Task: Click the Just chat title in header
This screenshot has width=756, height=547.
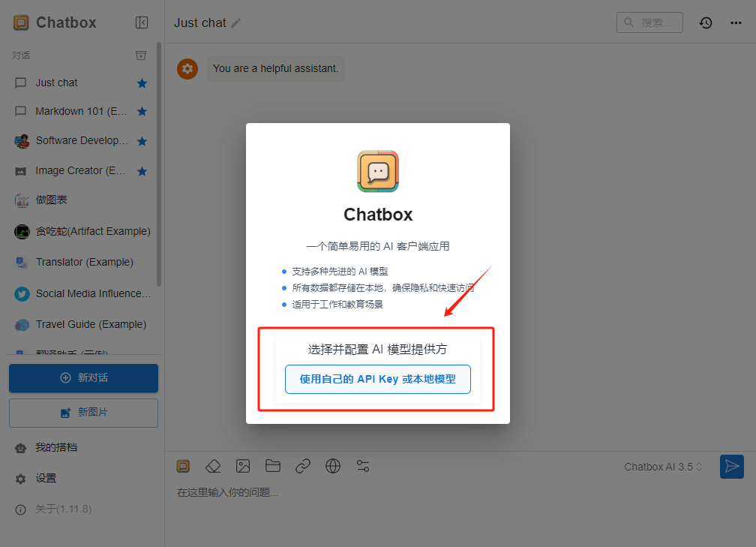Action: pyautogui.click(x=200, y=23)
